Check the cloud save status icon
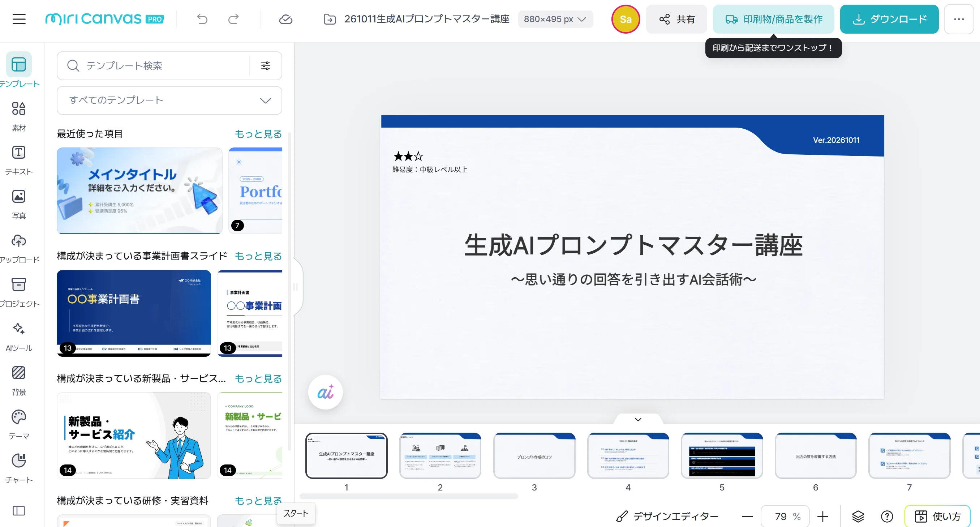The height and width of the screenshot is (527, 980). [x=286, y=19]
